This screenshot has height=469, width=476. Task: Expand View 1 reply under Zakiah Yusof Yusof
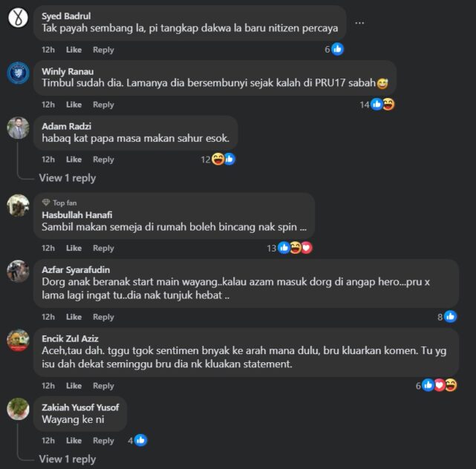coord(68,459)
